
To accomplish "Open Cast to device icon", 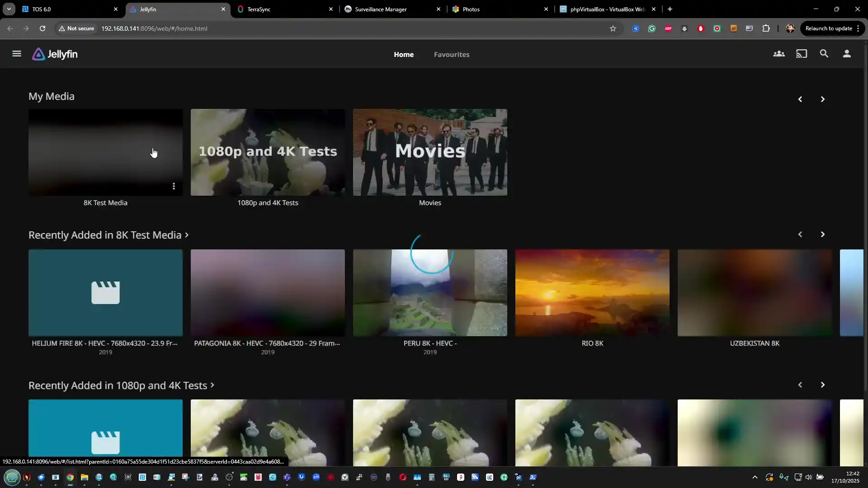I will click(x=801, y=54).
